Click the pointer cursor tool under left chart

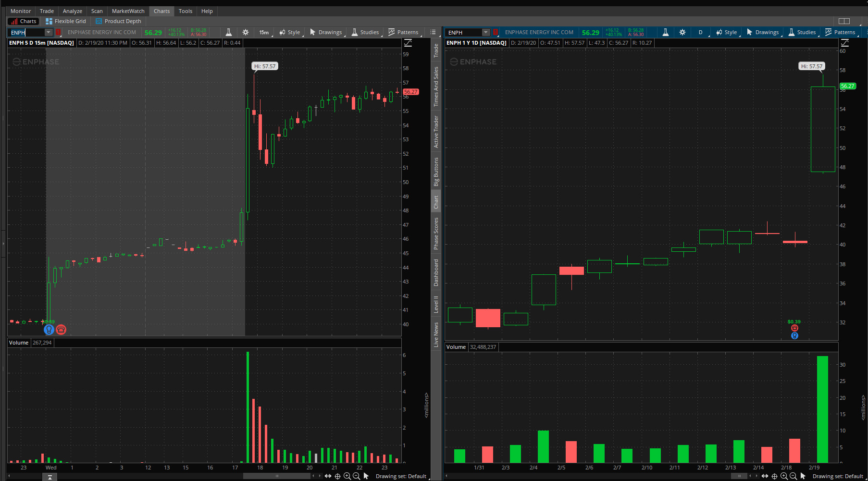(x=366, y=476)
